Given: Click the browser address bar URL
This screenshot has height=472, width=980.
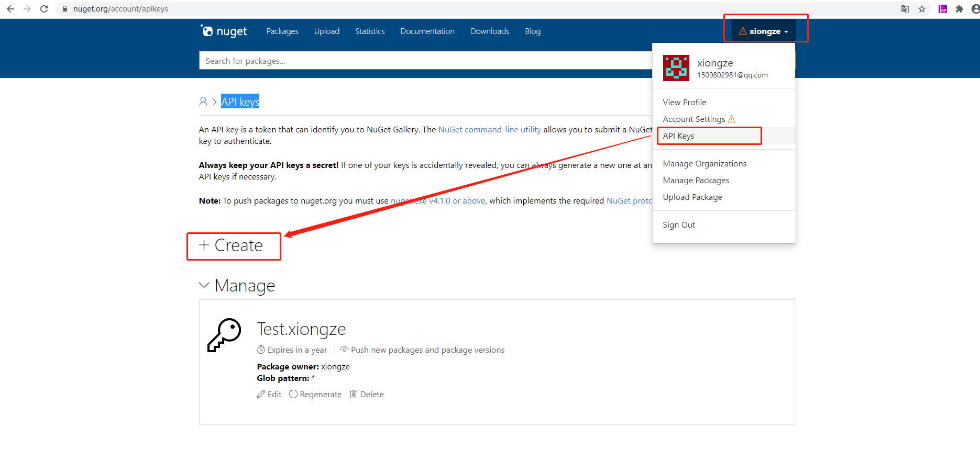Looking at the screenshot, I should [120, 9].
